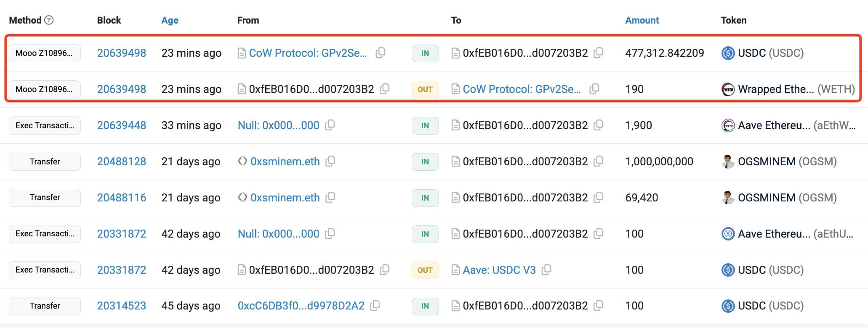The image size is (868, 328).
Task: Click the Exec Transaction badge in 1,900 row
Action: point(45,125)
